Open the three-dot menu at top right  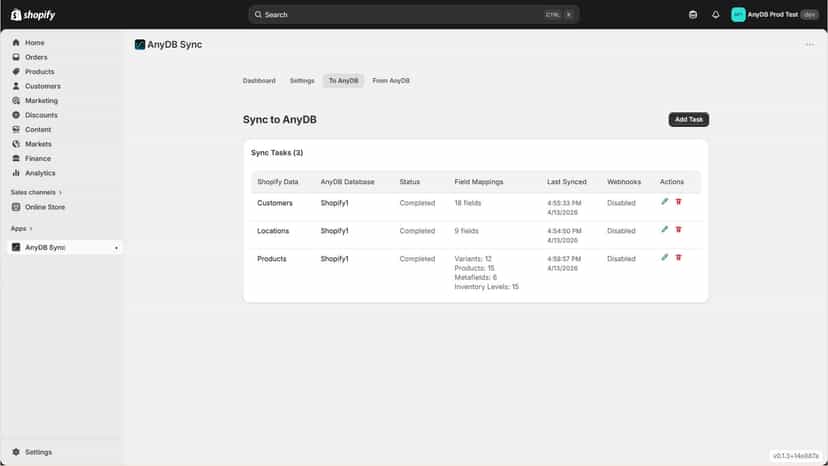tap(810, 44)
